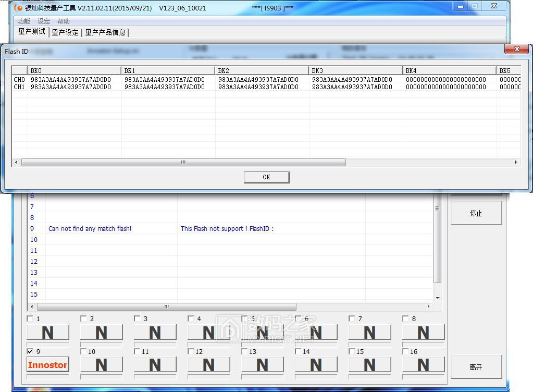The image size is (533, 392).
Task: Switch to the 量产设定 tab
Action: (65, 32)
